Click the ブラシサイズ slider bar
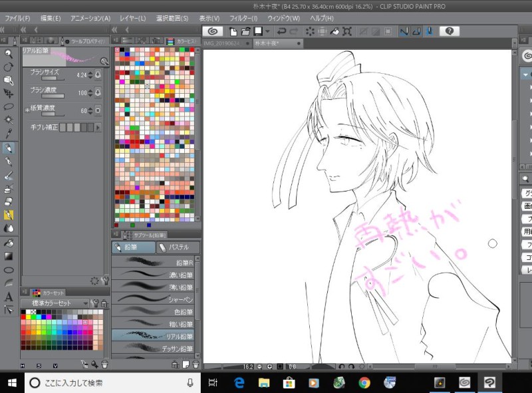This screenshot has height=393, width=532. click(53, 78)
